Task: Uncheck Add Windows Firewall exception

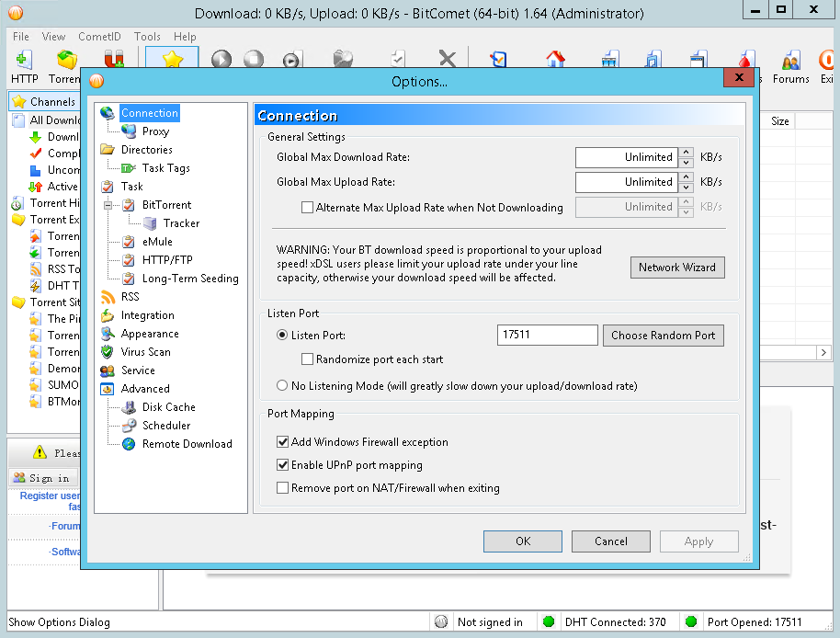Action: [x=282, y=441]
